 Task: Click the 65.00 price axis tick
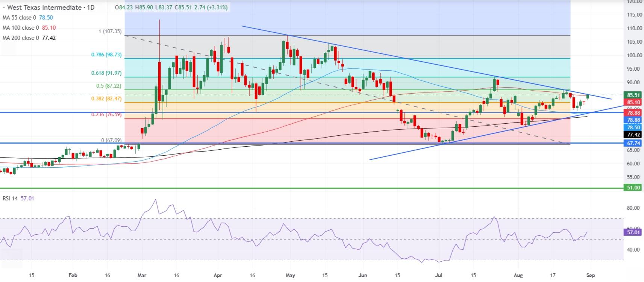coord(634,150)
